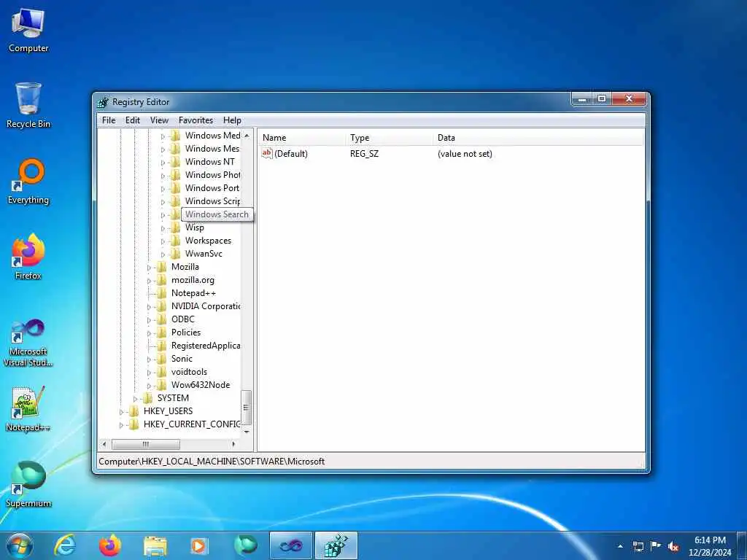Open the Recycle Bin desktop icon

point(28,105)
